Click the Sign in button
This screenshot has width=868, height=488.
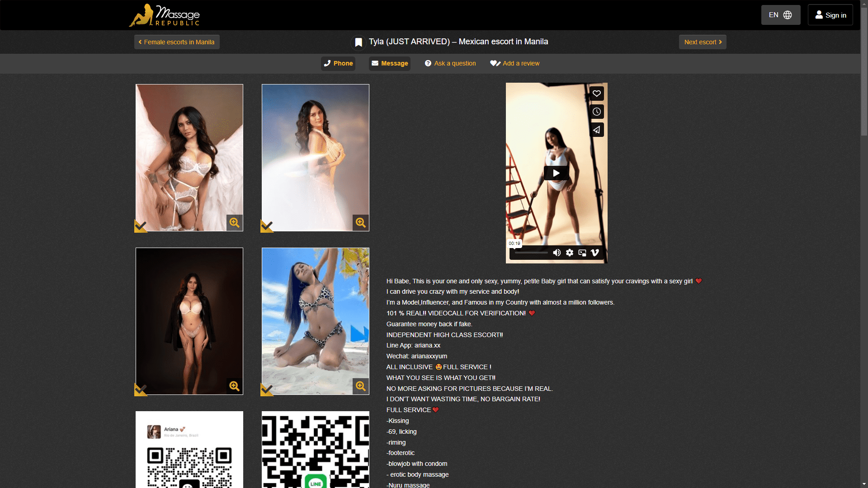click(x=830, y=15)
